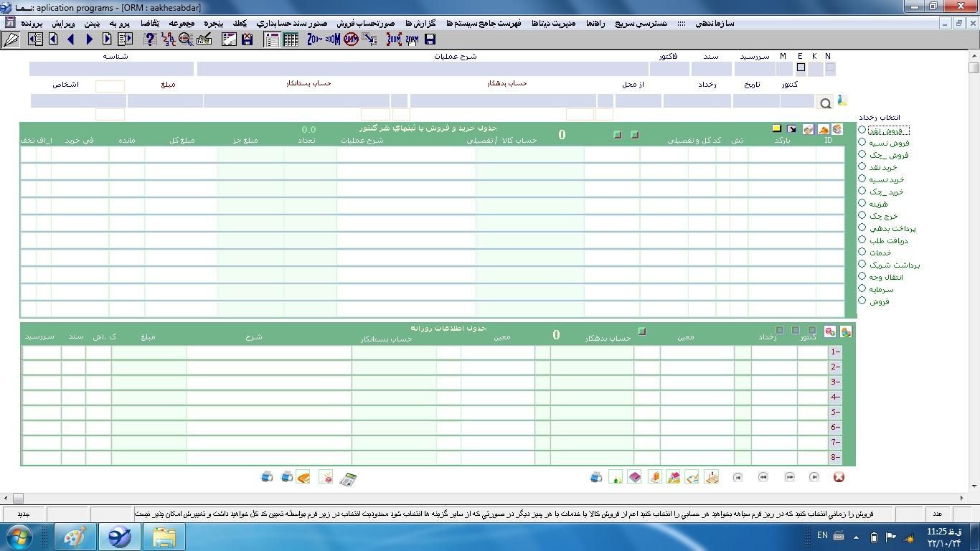
Task: Click row 1- header in journal table
Action: coord(835,352)
